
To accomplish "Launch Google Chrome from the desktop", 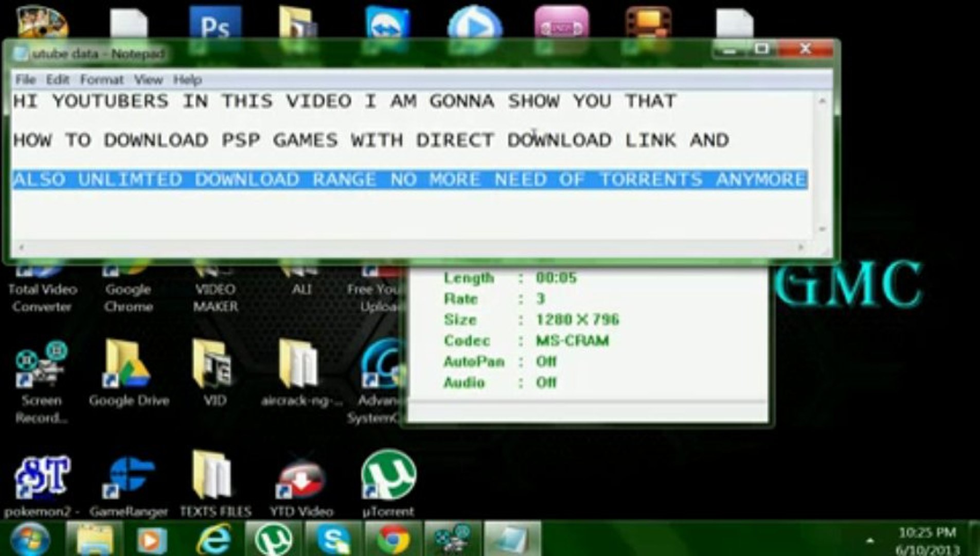I will [x=128, y=289].
